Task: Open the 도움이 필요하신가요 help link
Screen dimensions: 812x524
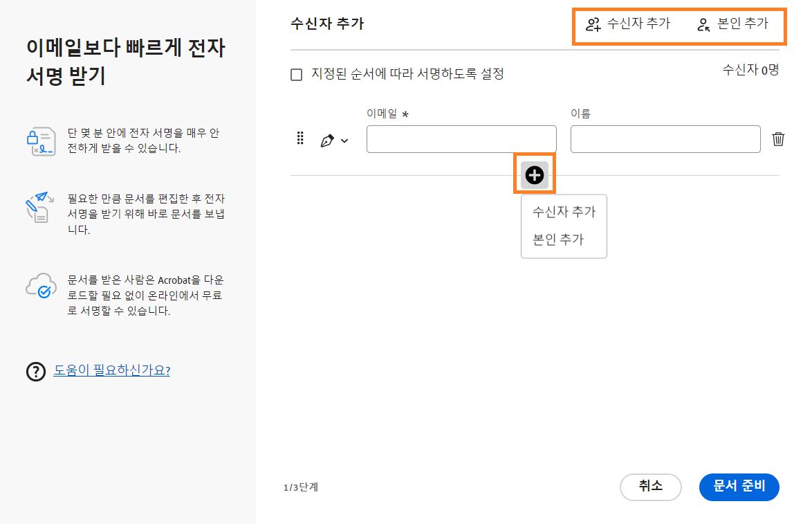Action: [x=111, y=370]
